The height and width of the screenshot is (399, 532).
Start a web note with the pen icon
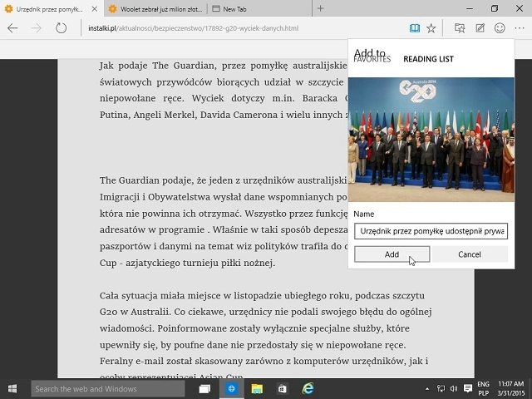click(x=480, y=28)
